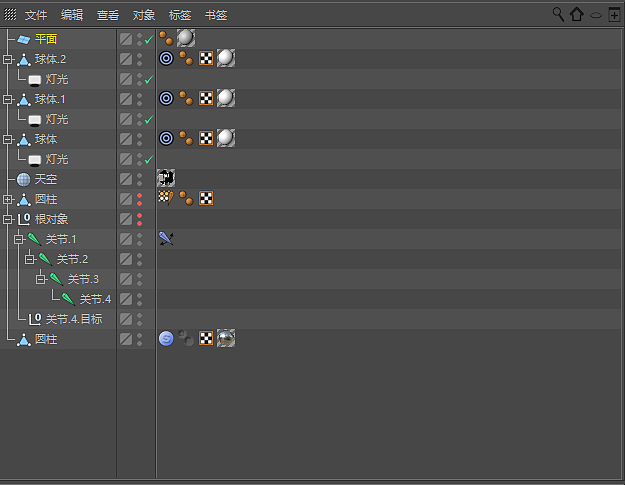Screen dimensions: 625x485
Task: Expand the collapsed 圆柱 object
Action: (8, 199)
